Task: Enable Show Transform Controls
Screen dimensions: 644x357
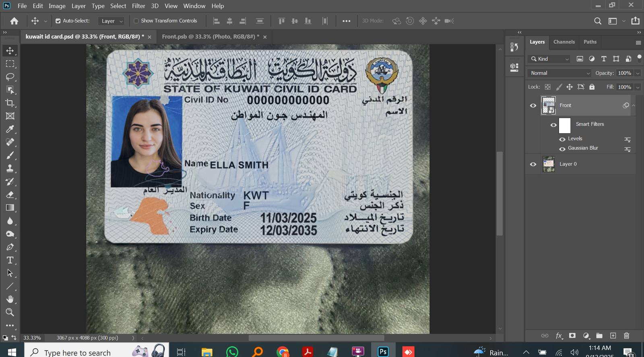Action: click(x=136, y=21)
